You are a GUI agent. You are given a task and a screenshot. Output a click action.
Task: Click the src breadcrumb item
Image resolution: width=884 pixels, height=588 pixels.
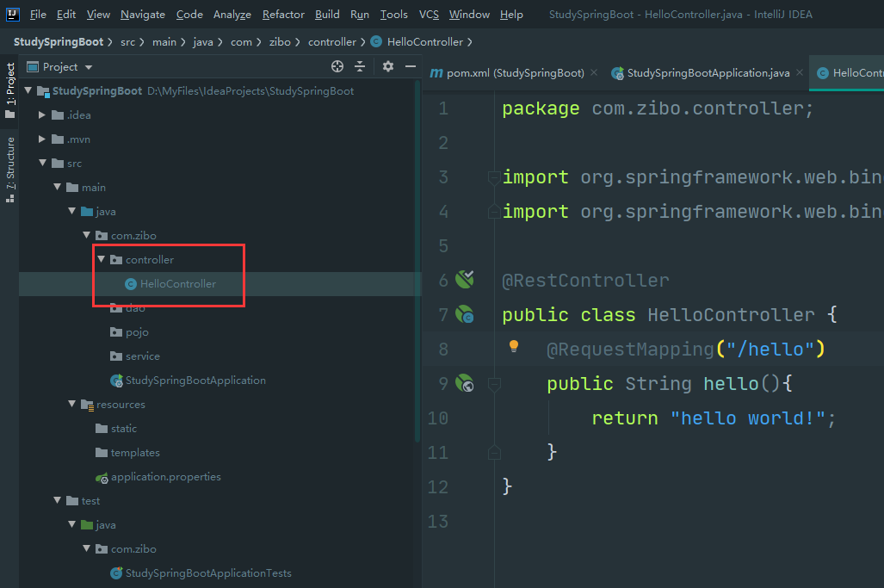128,41
